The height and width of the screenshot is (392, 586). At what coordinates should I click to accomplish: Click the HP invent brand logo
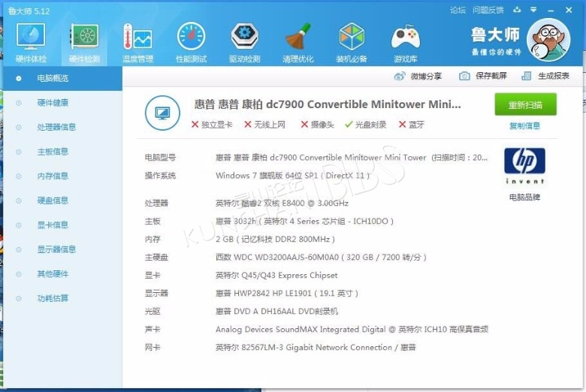[x=524, y=166]
